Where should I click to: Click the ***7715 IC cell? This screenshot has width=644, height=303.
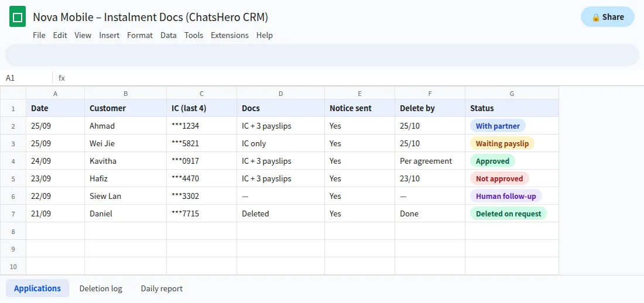point(201,214)
